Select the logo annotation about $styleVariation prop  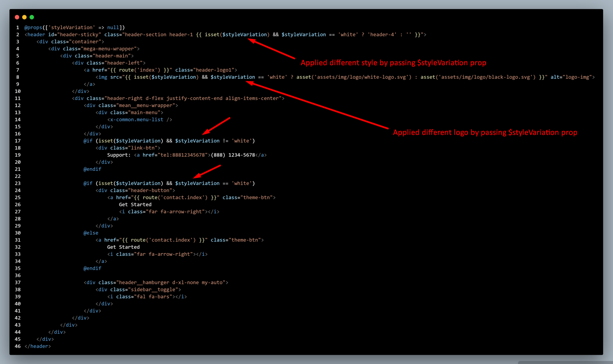(x=485, y=132)
